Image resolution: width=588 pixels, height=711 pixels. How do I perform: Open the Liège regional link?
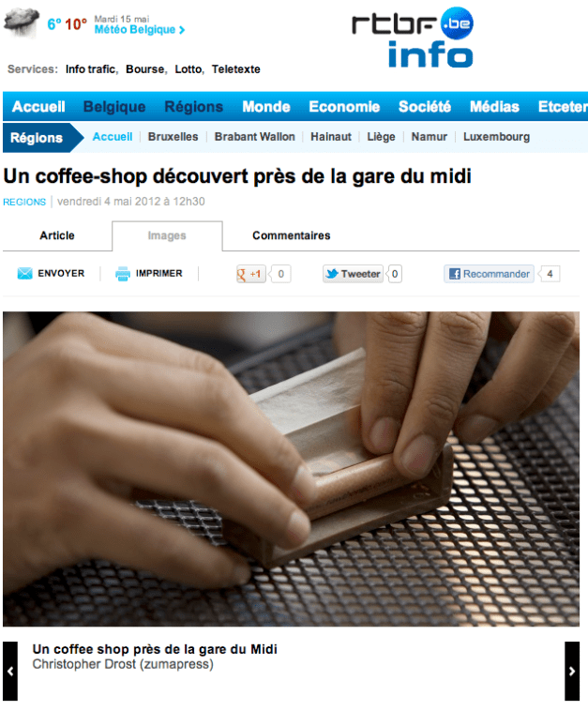point(381,137)
